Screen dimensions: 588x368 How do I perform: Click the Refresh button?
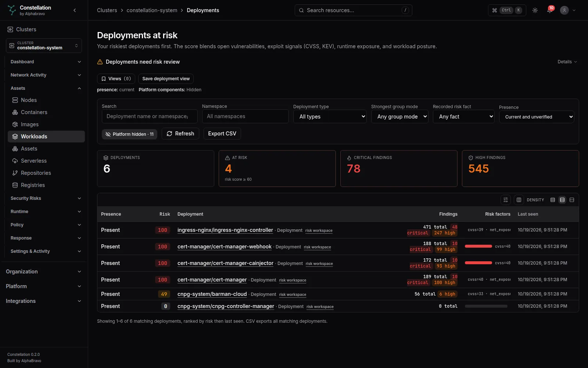click(180, 134)
